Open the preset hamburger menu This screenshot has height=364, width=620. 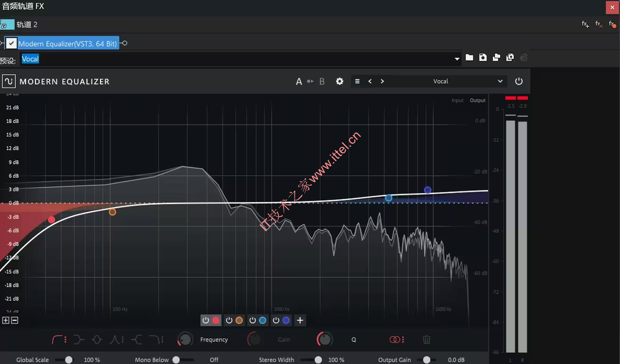tap(357, 81)
